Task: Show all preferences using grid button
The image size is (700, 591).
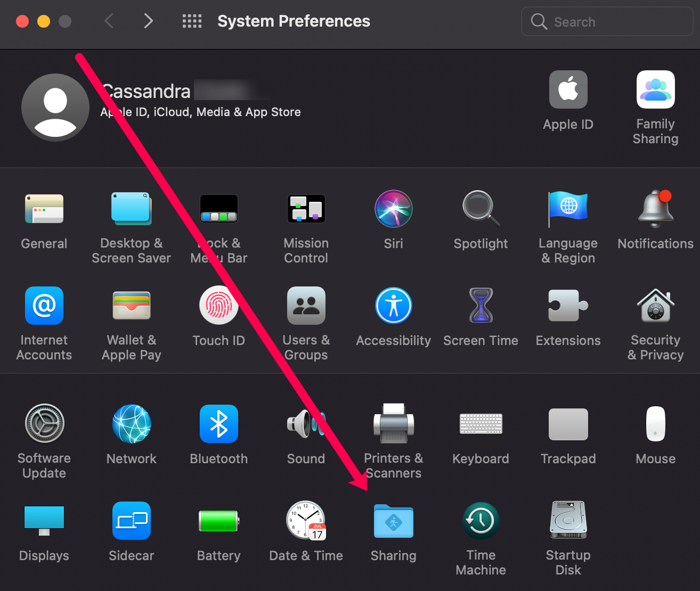Action: point(192,21)
